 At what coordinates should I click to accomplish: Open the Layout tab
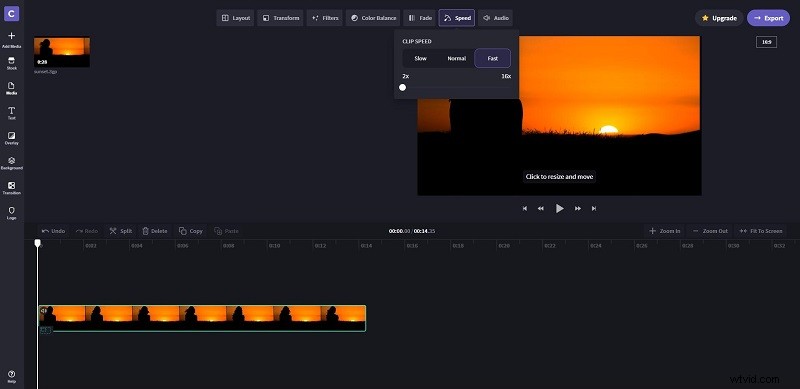235,18
